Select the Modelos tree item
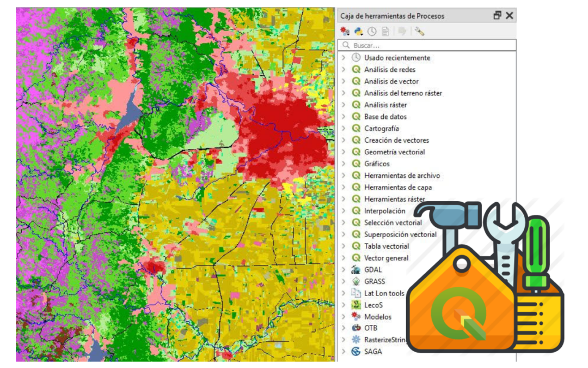This screenshot has width=588, height=368. 378,317
